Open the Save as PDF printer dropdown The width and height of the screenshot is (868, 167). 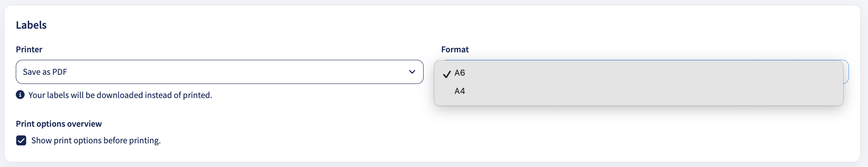(219, 72)
